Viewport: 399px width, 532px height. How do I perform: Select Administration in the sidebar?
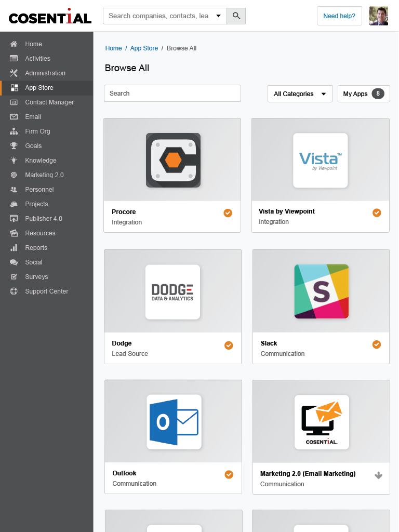pyautogui.click(x=46, y=73)
